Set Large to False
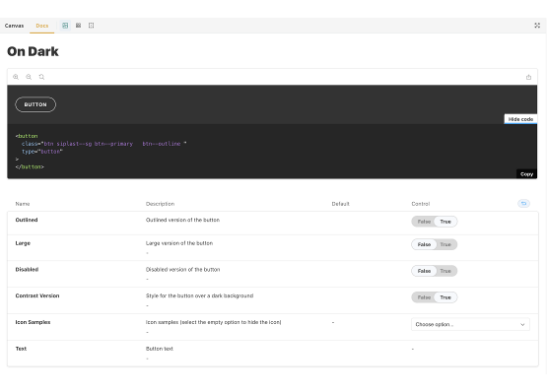The width and height of the screenshot is (547, 392). [x=424, y=244]
